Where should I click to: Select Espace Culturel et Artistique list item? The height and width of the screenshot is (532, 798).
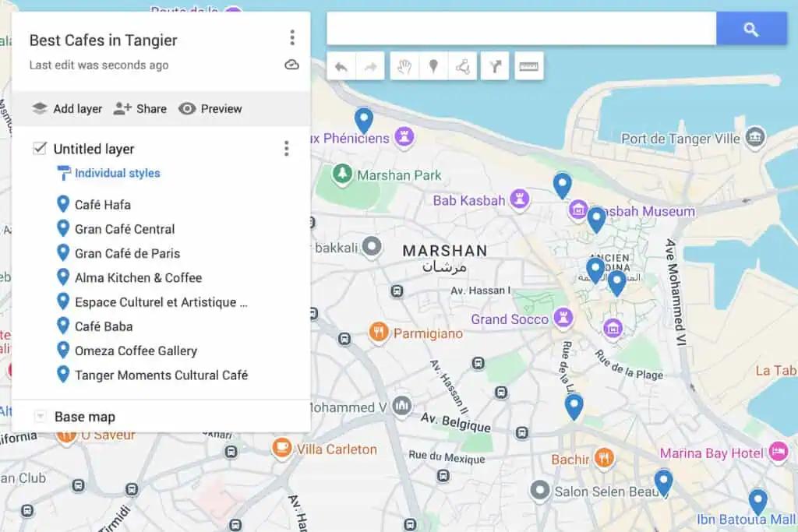pyautogui.click(x=161, y=302)
